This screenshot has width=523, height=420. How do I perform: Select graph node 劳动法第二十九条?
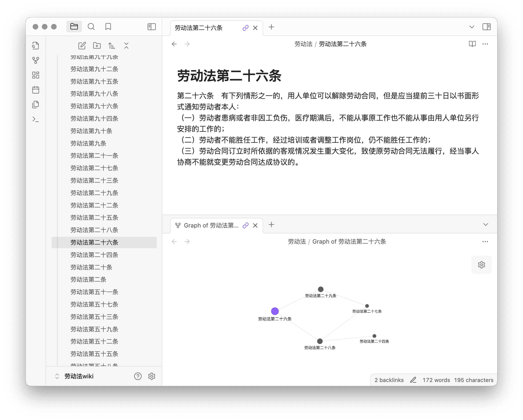point(320,289)
